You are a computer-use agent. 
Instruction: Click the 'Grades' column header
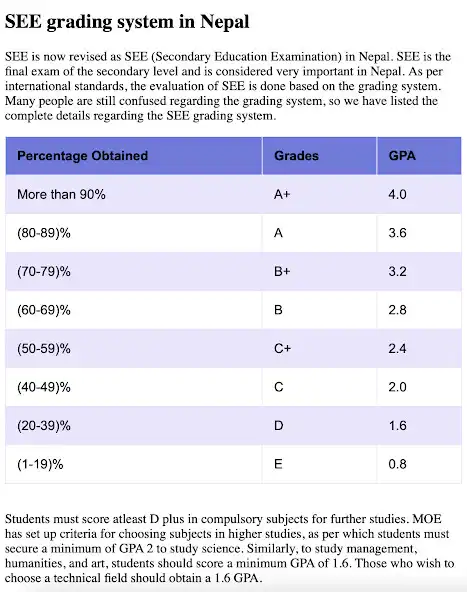[319, 156]
